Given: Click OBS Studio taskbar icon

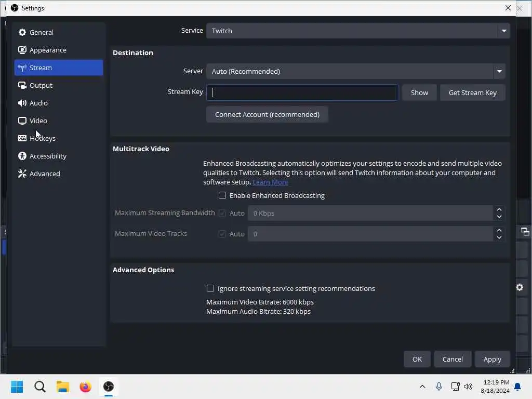Looking at the screenshot, I should 108,387.
